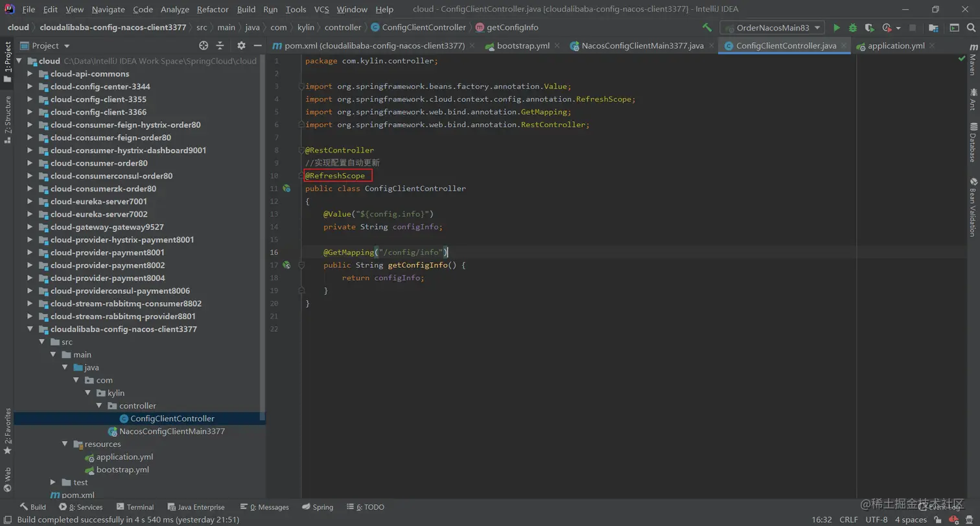
Task: Open the Structure side tool window
Action: point(7,119)
